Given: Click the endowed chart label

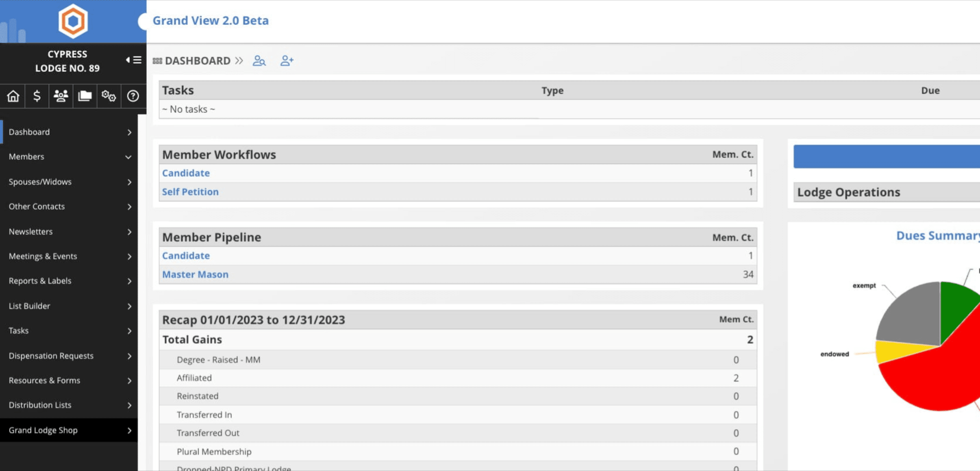Looking at the screenshot, I should point(834,354).
